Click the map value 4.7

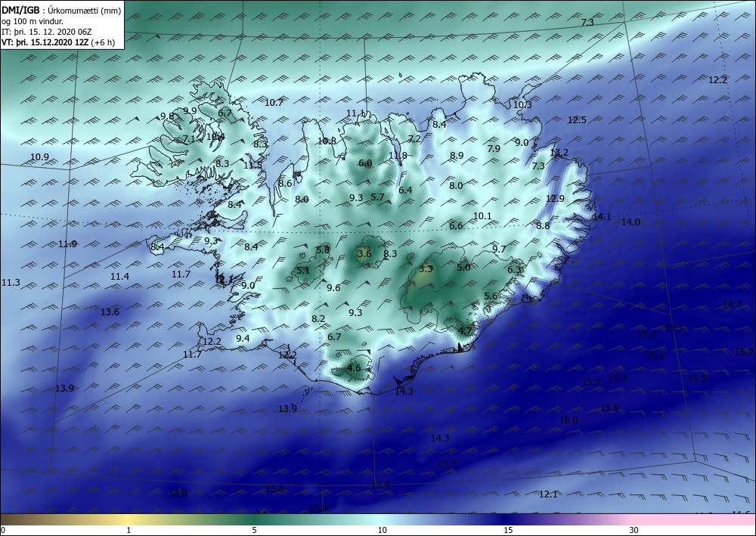(x=465, y=330)
